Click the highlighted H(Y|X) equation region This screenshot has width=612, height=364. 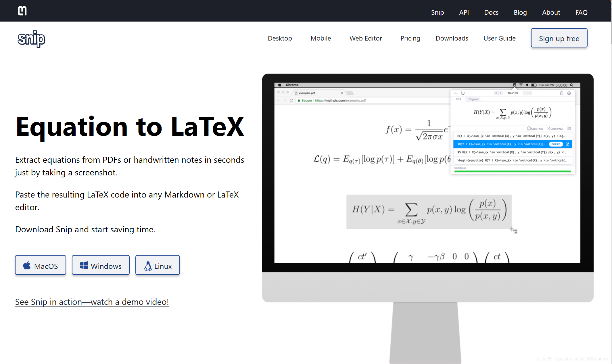click(x=429, y=212)
